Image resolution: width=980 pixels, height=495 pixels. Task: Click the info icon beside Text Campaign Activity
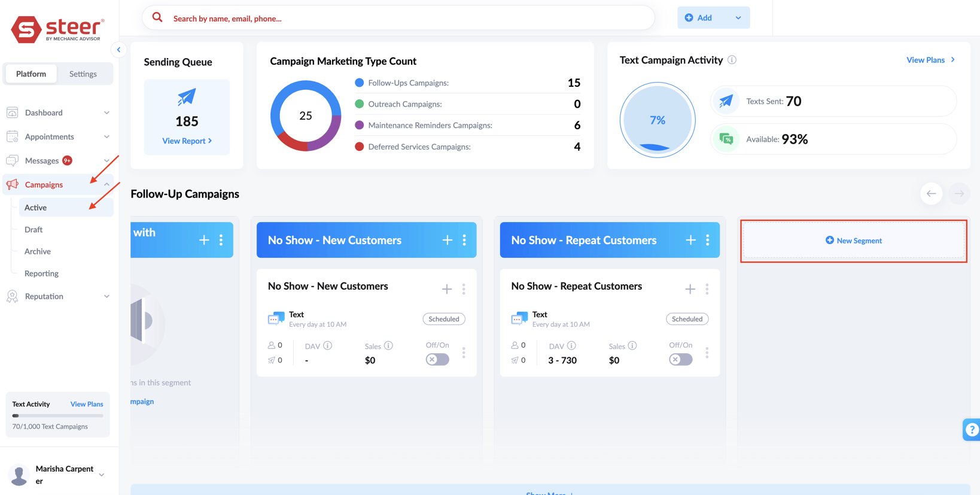[x=732, y=60]
